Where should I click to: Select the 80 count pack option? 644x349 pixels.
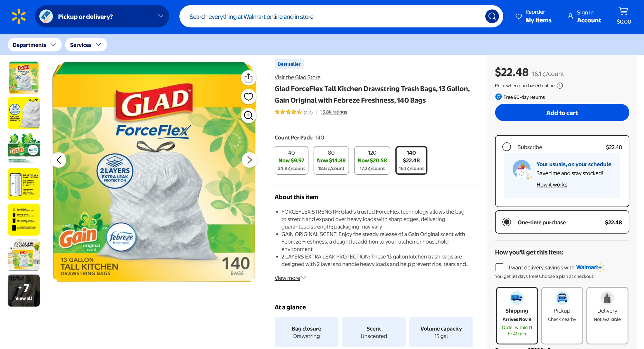[331, 160]
